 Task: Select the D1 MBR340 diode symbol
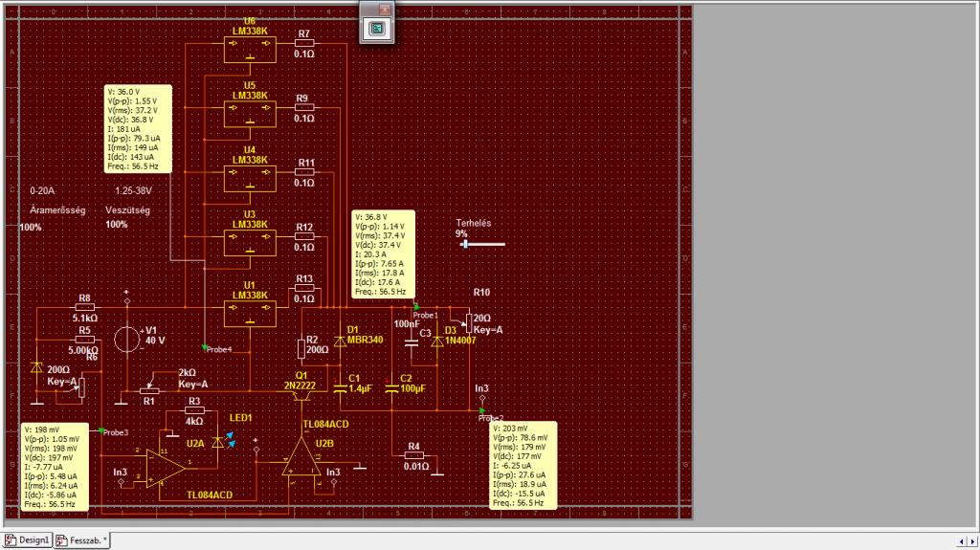pyautogui.click(x=341, y=341)
